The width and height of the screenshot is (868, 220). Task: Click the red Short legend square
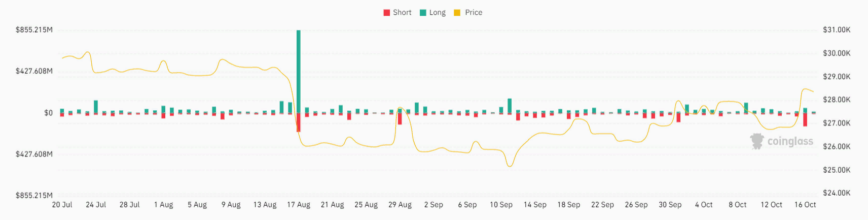pyautogui.click(x=387, y=13)
